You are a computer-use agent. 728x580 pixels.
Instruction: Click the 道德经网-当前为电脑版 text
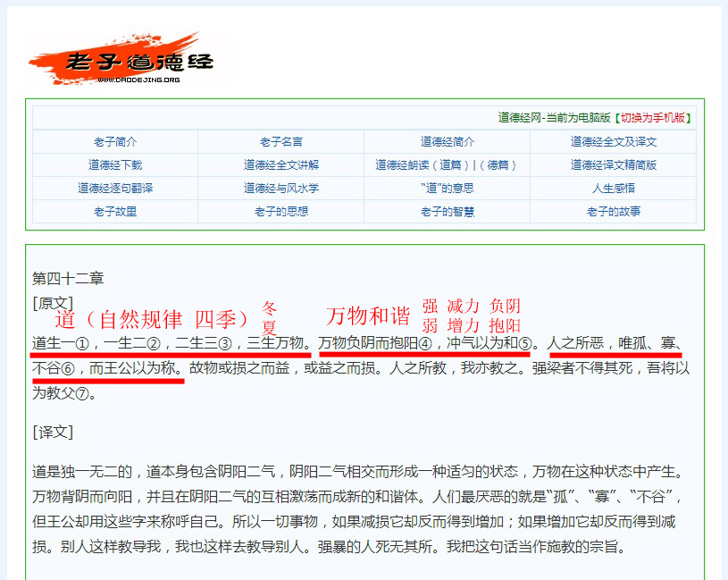(x=554, y=118)
